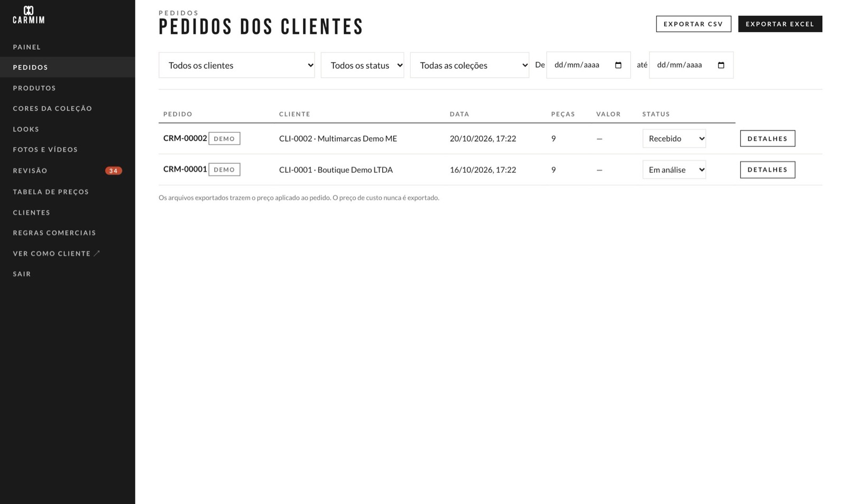Click the date 16/10/2026, 17:22

pos(483,170)
